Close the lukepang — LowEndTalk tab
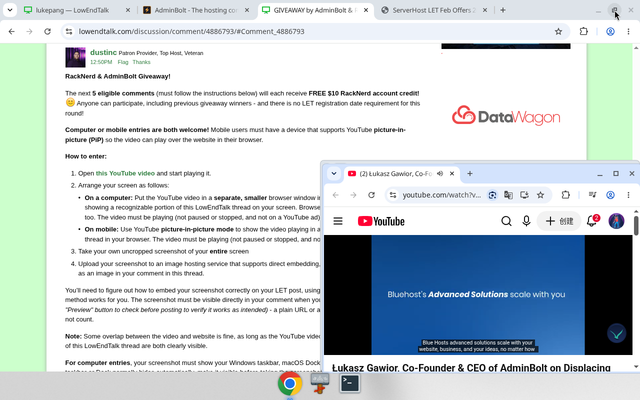Viewport: 640px width, 400px height. tap(127, 10)
